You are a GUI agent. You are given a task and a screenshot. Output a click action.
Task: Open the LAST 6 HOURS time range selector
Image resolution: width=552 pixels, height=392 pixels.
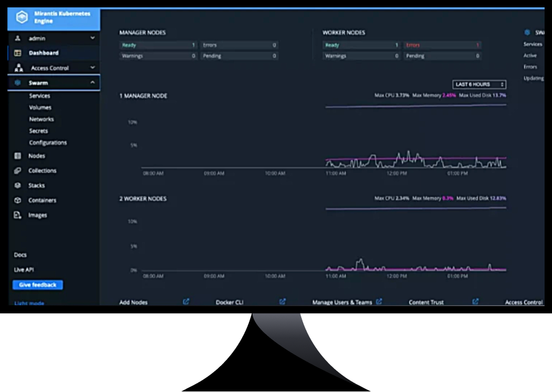pyautogui.click(x=479, y=84)
